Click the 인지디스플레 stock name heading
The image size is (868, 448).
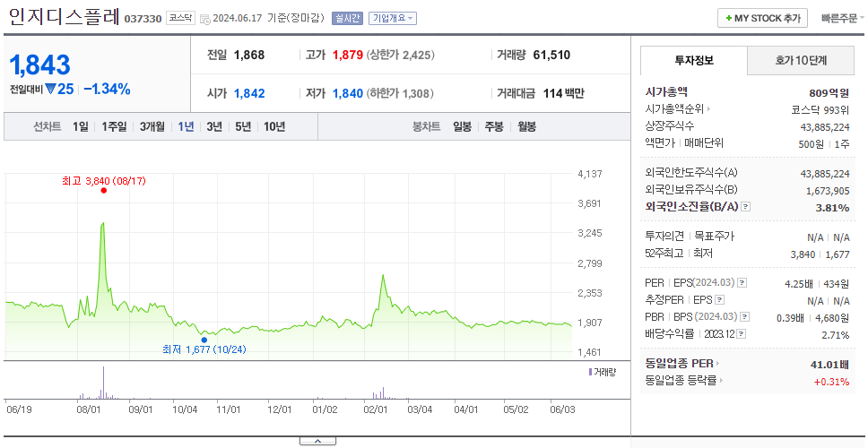click(65, 17)
